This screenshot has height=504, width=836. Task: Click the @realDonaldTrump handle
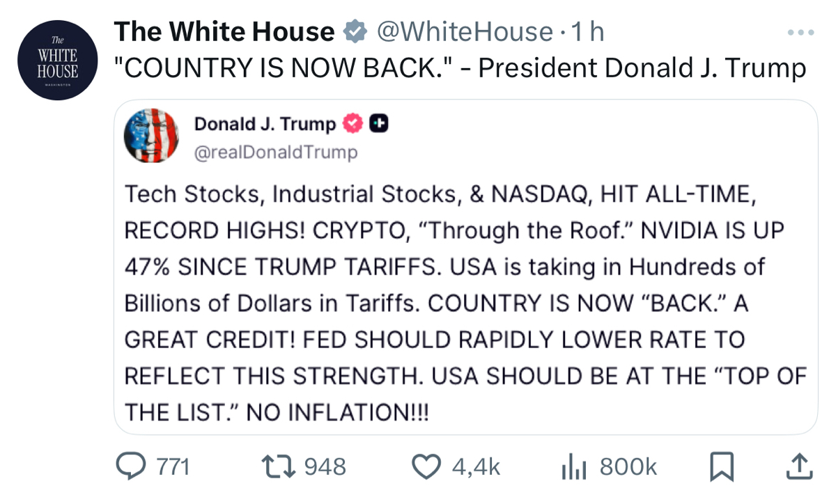pos(275,152)
